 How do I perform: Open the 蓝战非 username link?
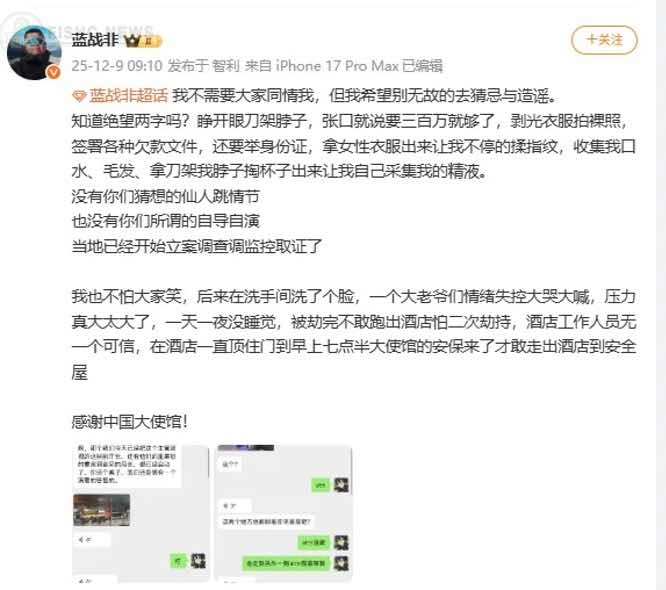[95, 40]
